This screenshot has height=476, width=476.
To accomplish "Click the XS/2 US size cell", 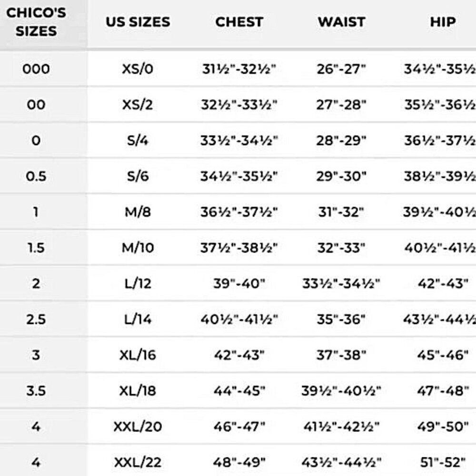I will pos(138,105).
